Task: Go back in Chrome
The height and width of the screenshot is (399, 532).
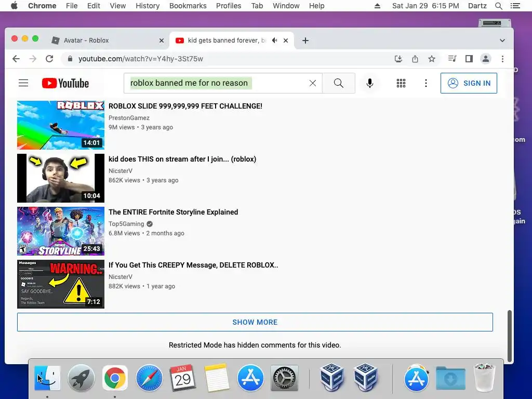Action: (16, 59)
